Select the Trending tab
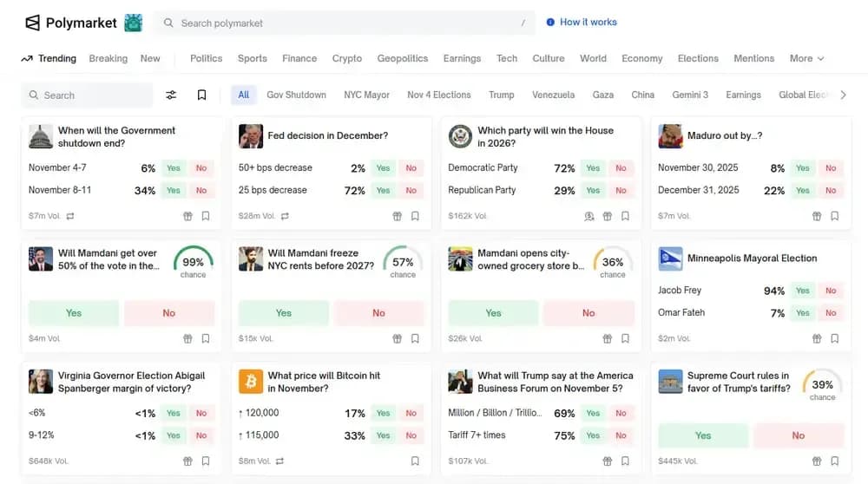Screen dimensions: 868x484 [49, 59]
